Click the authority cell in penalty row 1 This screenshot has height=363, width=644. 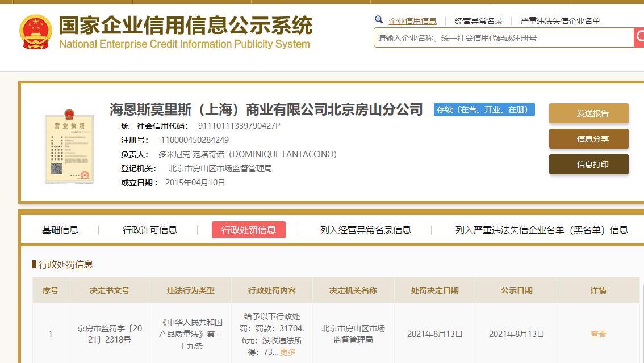click(x=353, y=334)
